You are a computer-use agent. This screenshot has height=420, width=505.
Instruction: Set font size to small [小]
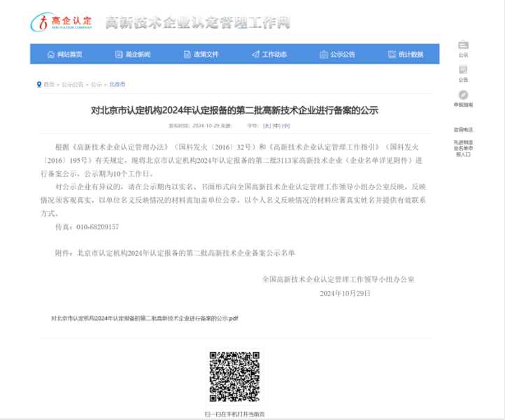[x=286, y=126]
